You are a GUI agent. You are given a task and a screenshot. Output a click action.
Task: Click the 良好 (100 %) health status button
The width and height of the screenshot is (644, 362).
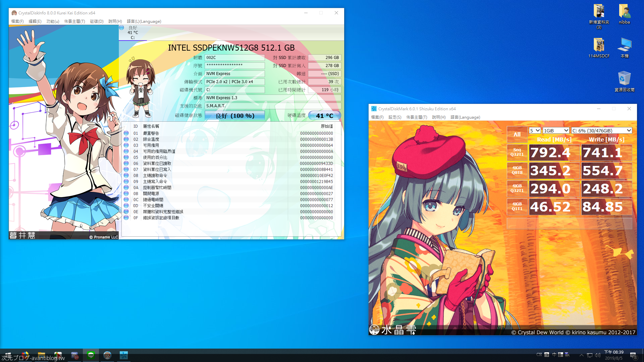235,116
